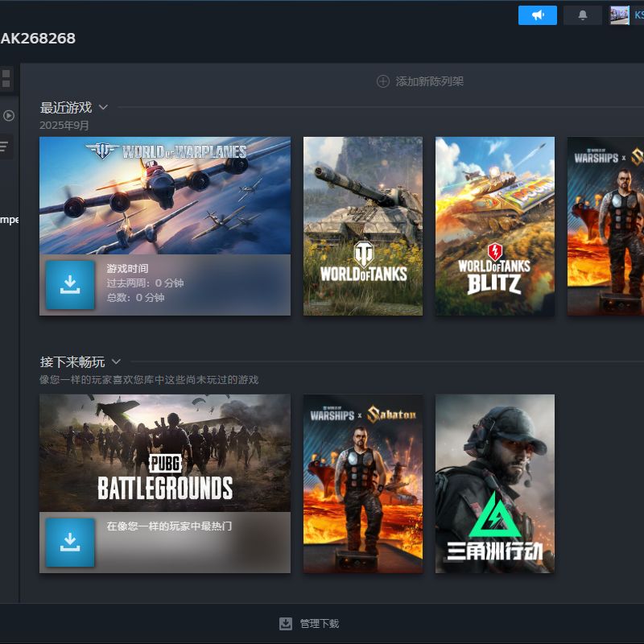The image size is (644, 644).
Task: Click the 管理下载 download tray icon
Action: point(286,624)
